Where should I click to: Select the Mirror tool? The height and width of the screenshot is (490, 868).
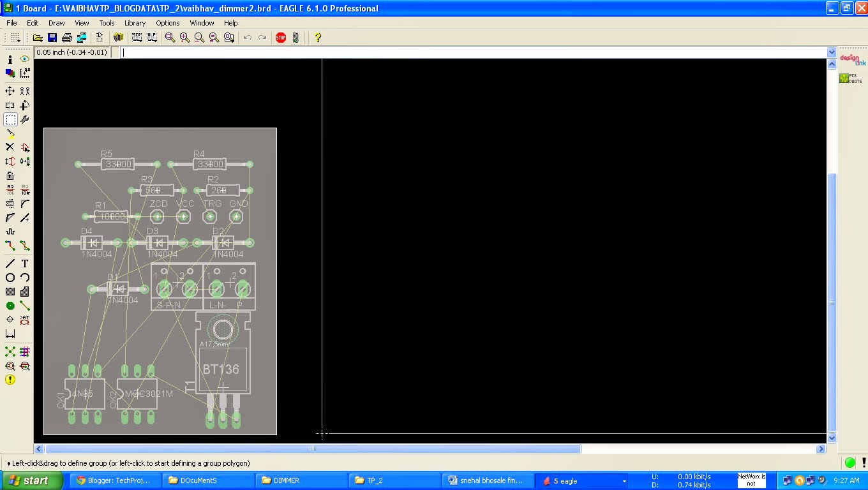(x=10, y=105)
